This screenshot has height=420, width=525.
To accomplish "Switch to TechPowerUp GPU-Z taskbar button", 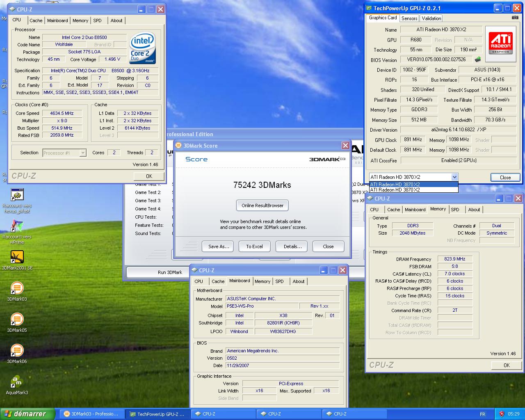I will click(157, 414).
